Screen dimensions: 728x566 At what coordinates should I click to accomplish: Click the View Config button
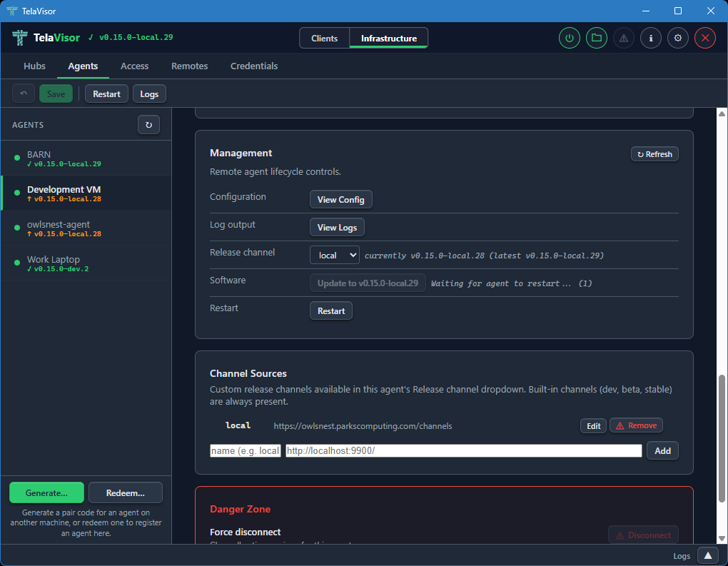340,200
